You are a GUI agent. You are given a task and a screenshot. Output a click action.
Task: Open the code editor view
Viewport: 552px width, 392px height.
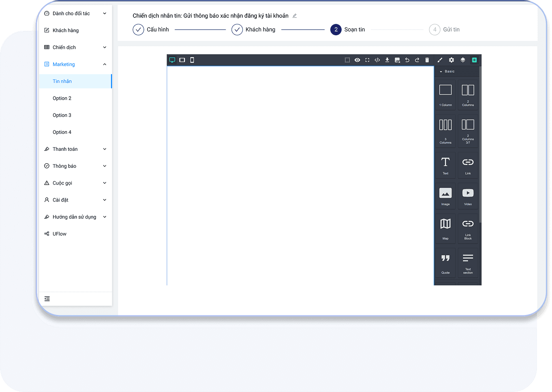point(377,60)
